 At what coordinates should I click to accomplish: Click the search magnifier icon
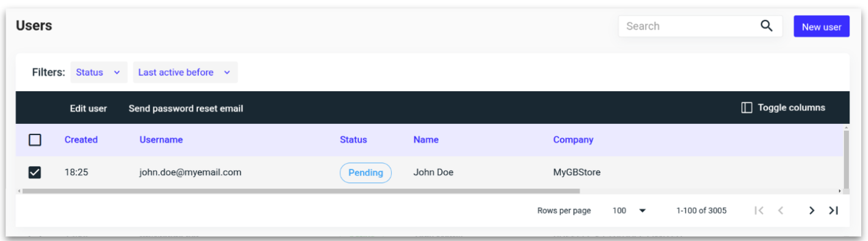766,26
